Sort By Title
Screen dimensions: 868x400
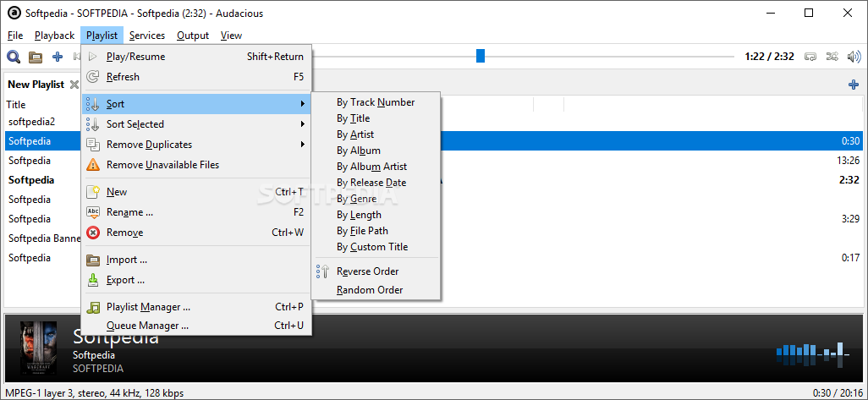tap(376, 118)
